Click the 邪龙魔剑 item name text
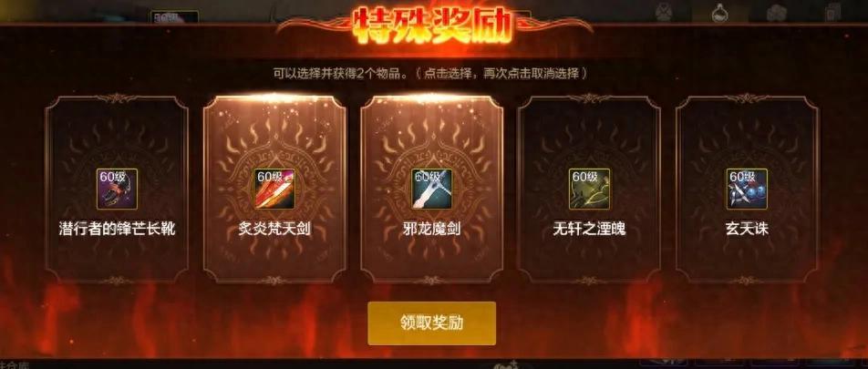Image resolution: width=868 pixels, height=369 pixels. point(432,229)
